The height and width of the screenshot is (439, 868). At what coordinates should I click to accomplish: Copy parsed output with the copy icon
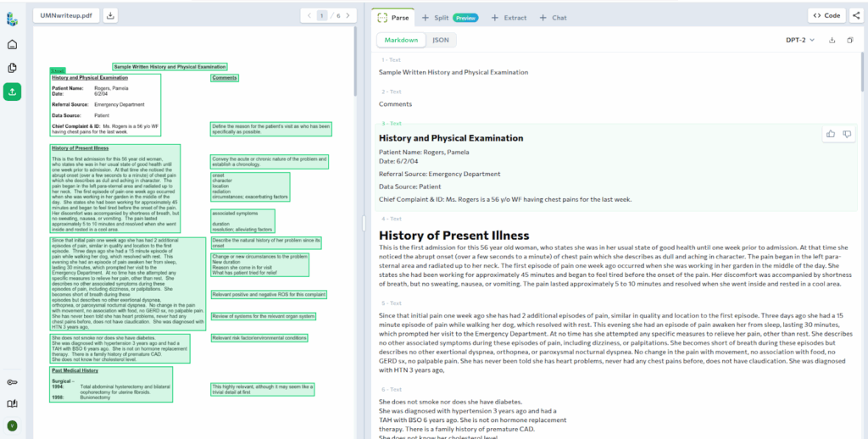coord(850,40)
